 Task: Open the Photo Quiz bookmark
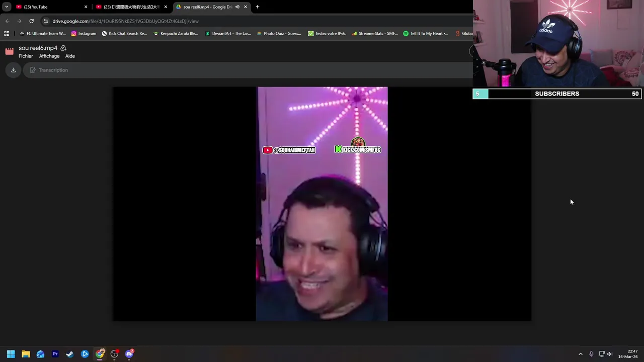279,33
